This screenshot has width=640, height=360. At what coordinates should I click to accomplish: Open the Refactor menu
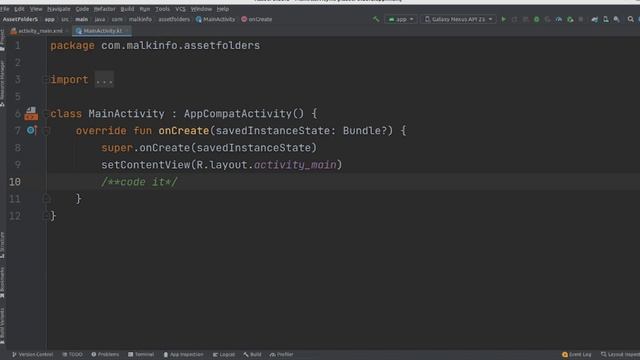tap(104, 9)
